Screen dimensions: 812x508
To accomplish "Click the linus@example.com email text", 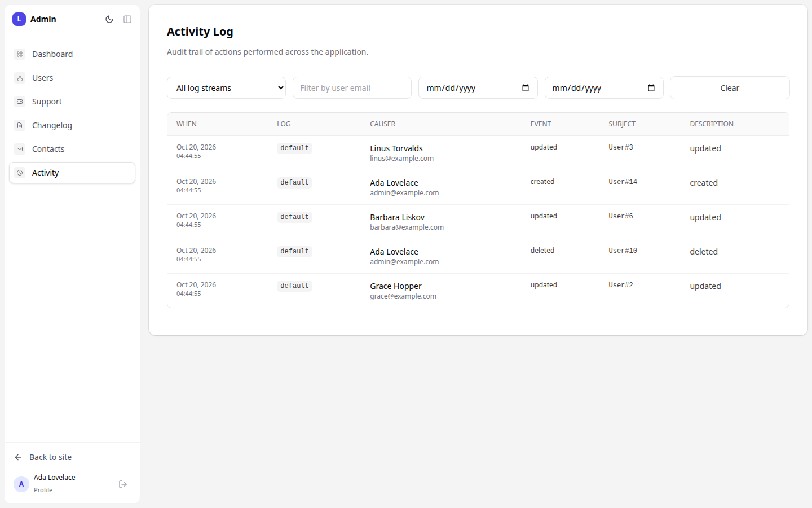I will (x=402, y=159).
